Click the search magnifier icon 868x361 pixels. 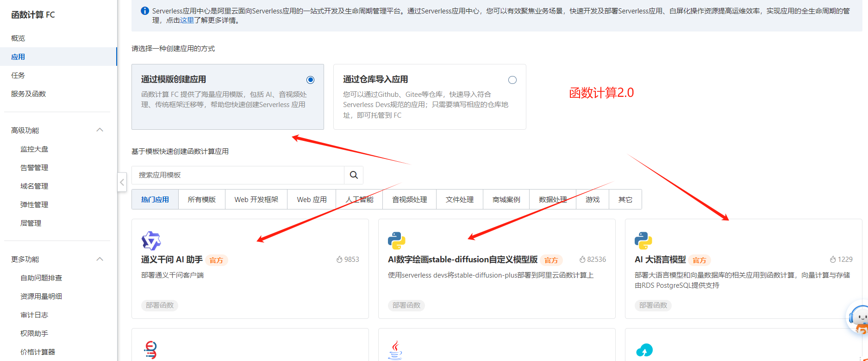(354, 175)
